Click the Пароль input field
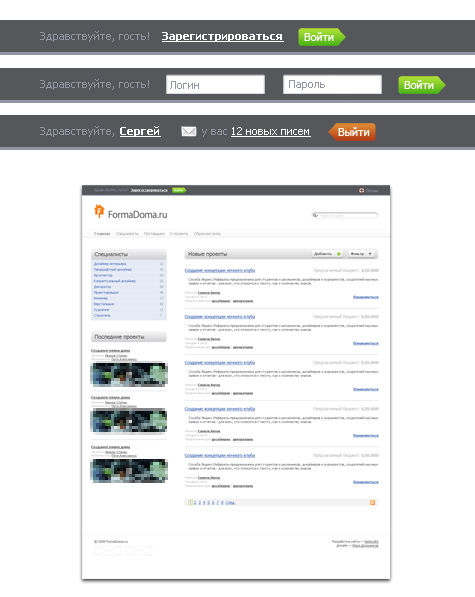The width and height of the screenshot is (475, 597). point(332,85)
